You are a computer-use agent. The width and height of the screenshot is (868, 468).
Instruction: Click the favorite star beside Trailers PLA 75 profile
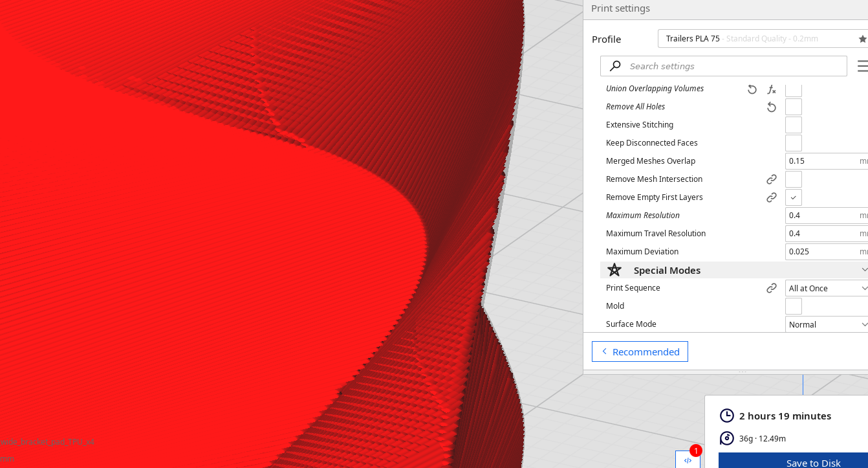[863, 38]
